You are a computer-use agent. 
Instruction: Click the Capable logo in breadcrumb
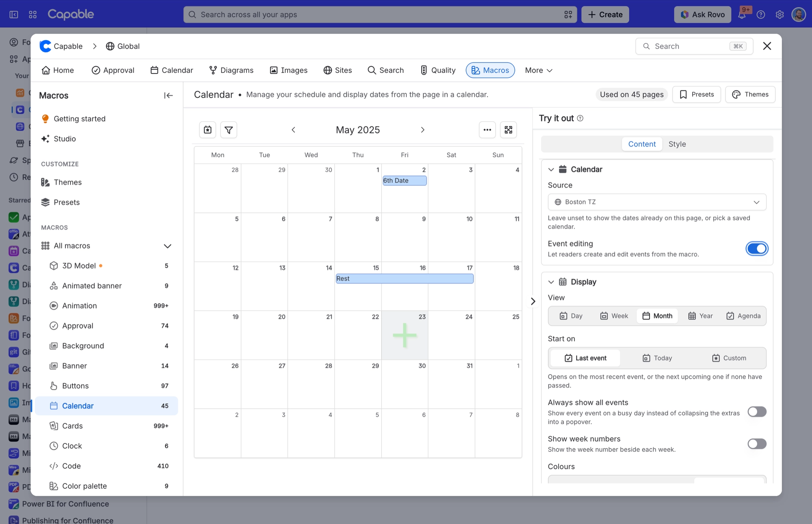45,46
